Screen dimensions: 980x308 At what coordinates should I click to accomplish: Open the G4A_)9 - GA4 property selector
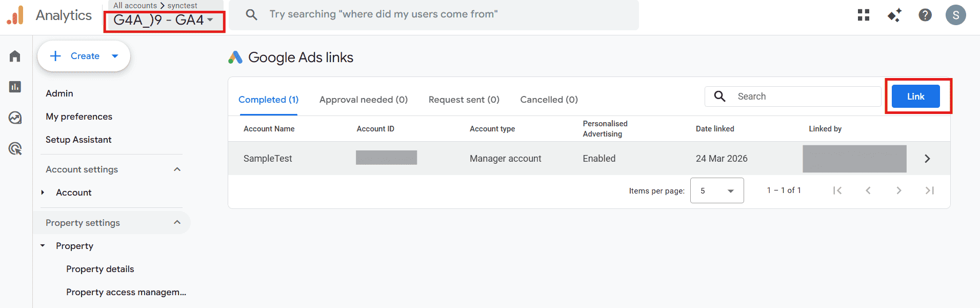[x=164, y=20]
